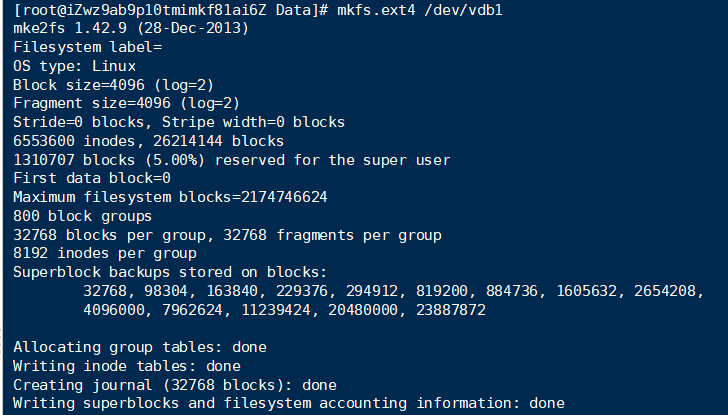
Task: Click the Creating journal line
Action: (x=175, y=385)
